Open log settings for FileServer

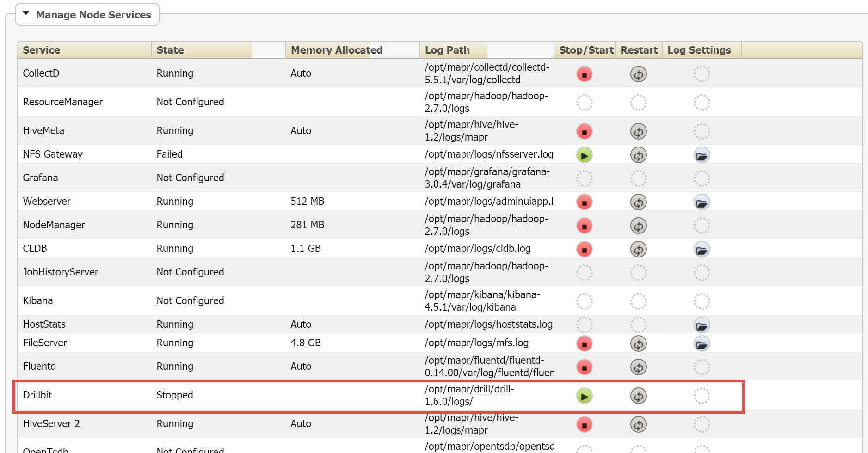coord(702,344)
